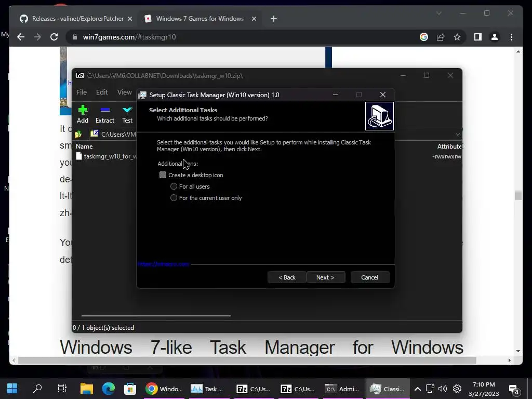Image resolution: width=532 pixels, height=399 pixels.
Task: Switch to Task Manager taskbar button
Action: (x=207, y=389)
